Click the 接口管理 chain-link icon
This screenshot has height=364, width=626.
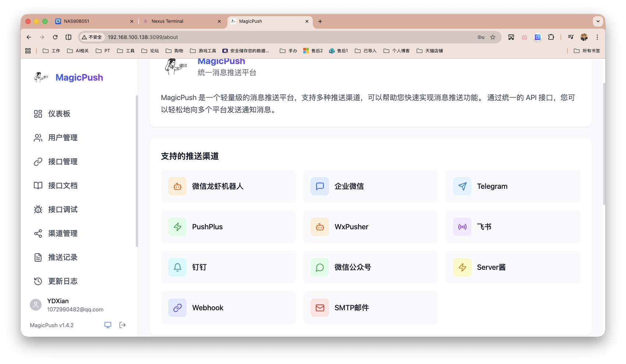38,162
